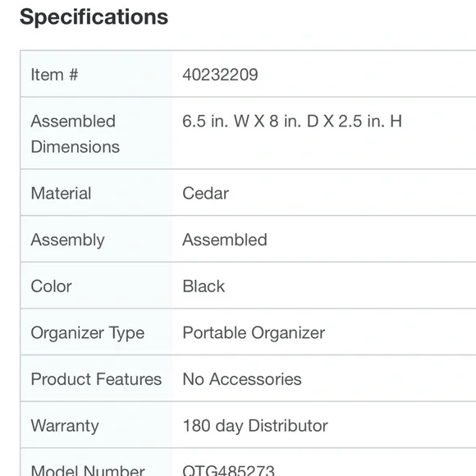Select the Organizer Type label
The height and width of the screenshot is (476, 476).
tap(88, 332)
